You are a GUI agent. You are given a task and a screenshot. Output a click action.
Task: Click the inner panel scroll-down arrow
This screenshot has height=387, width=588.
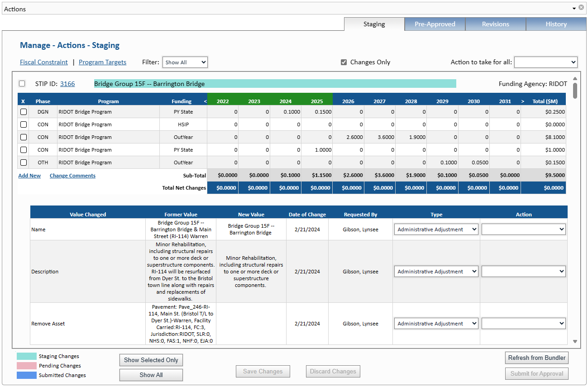tap(575, 342)
